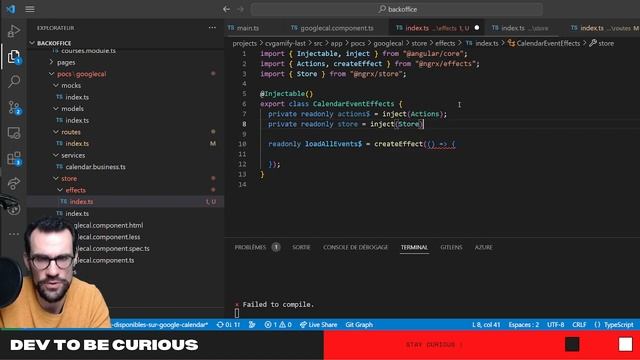This screenshot has height=360, width=640.
Task: Open the Live Share activity icon
Action: point(14,183)
